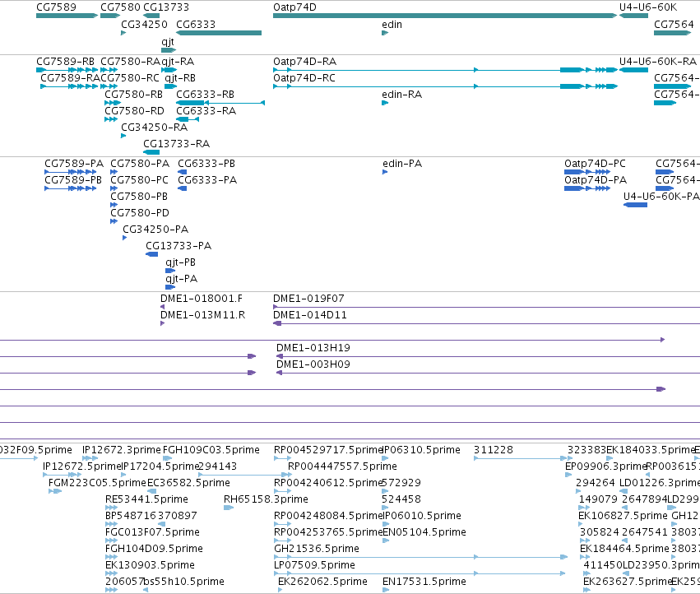Click EST label EK130903.5prime
The height and width of the screenshot is (594, 700).
pyautogui.click(x=150, y=565)
